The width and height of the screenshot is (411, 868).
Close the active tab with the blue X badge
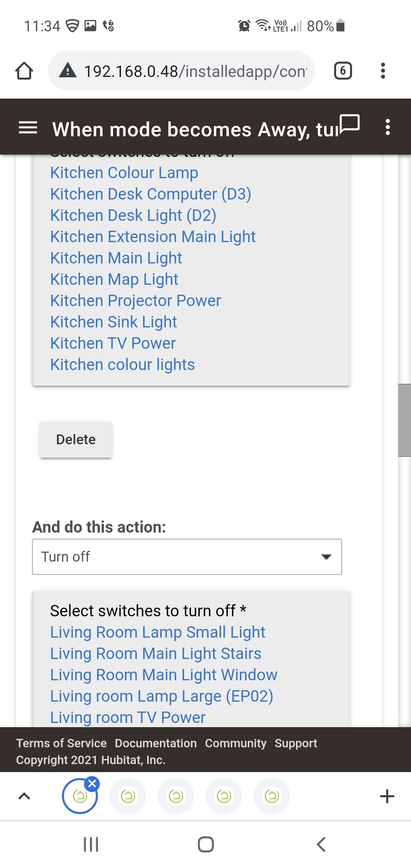point(92,783)
